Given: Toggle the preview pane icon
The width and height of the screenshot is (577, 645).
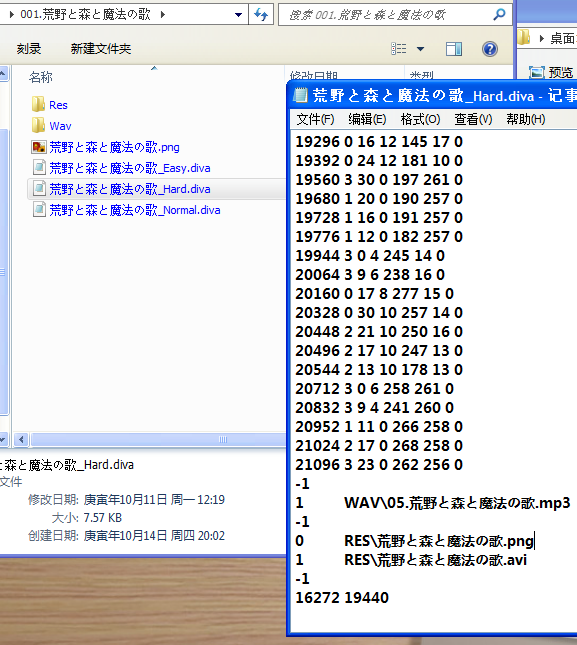Looking at the screenshot, I should 454,49.
